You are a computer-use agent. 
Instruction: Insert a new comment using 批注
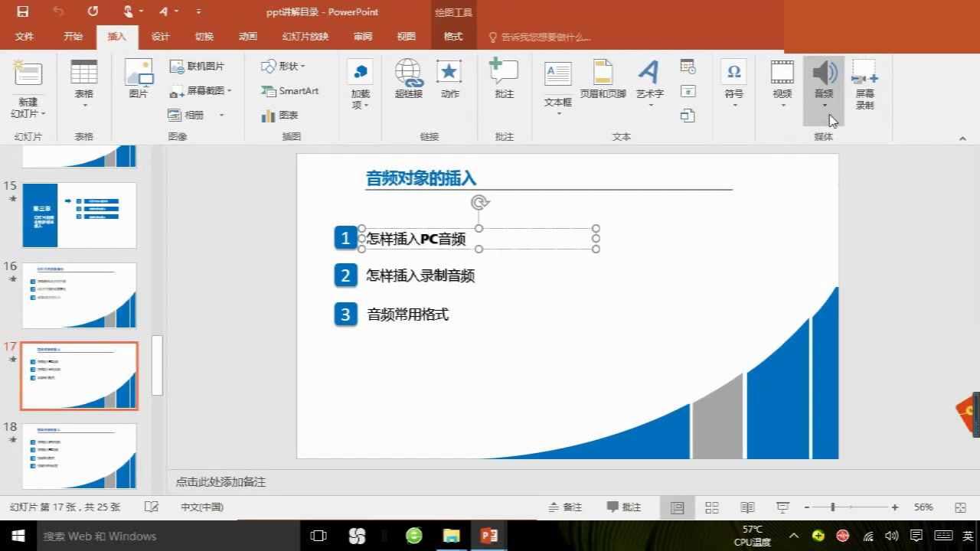pyautogui.click(x=504, y=77)
